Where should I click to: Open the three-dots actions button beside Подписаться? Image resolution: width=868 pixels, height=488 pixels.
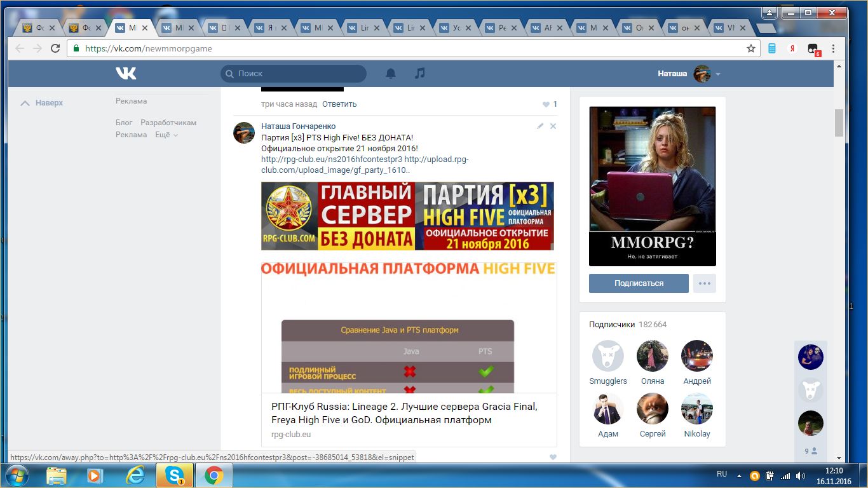[705, 283]
